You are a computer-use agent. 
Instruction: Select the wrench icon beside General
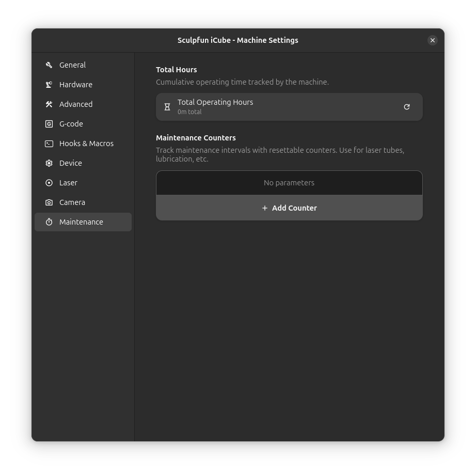49,65
